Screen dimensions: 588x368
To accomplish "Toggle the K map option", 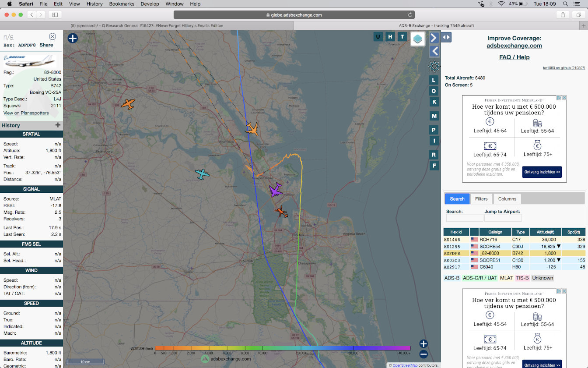I will click(x=434, y=102).
